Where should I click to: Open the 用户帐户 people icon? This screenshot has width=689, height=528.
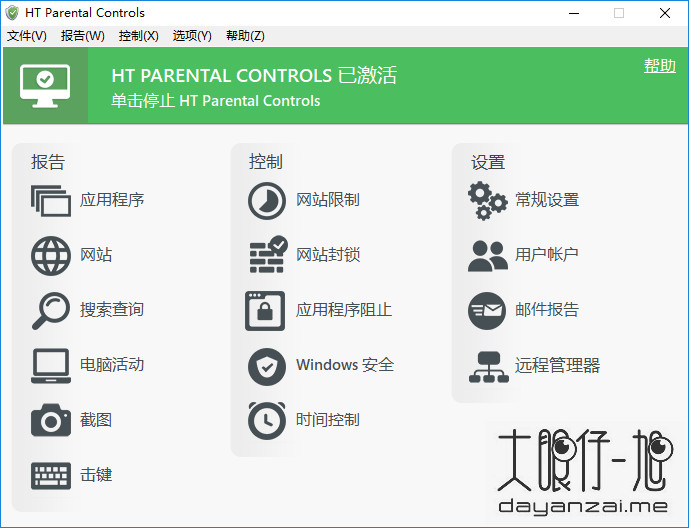click(x=488, y=256)
